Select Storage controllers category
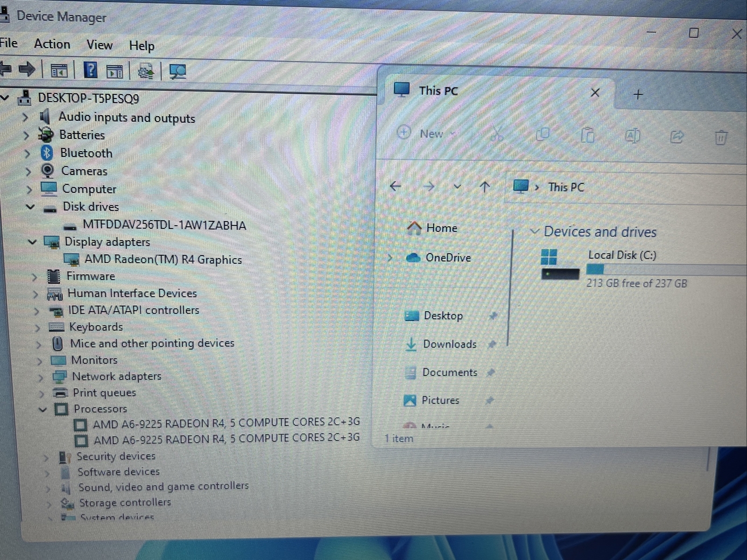Image resolution: width=747 pixels, height=560 pixels. (125, 503)
